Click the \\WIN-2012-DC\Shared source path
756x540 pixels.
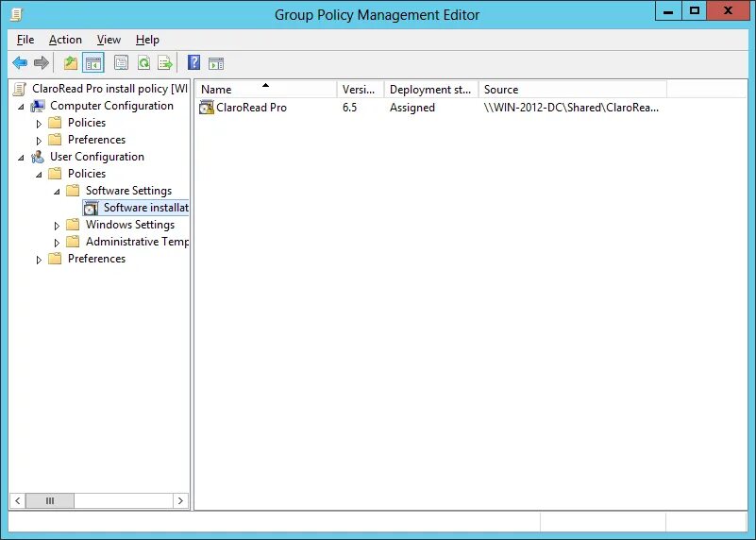(571, 108)
